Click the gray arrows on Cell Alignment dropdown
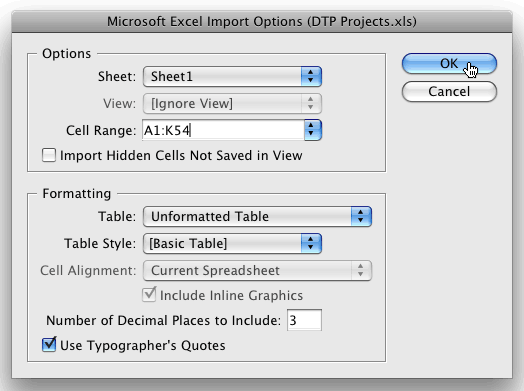This screenshot has width=524, height=391. pos(361,270)
